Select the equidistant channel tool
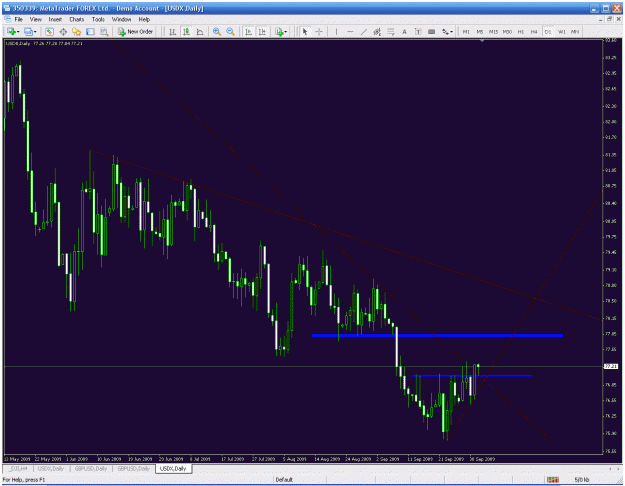 pyautogui.click(x=377, y=31)
